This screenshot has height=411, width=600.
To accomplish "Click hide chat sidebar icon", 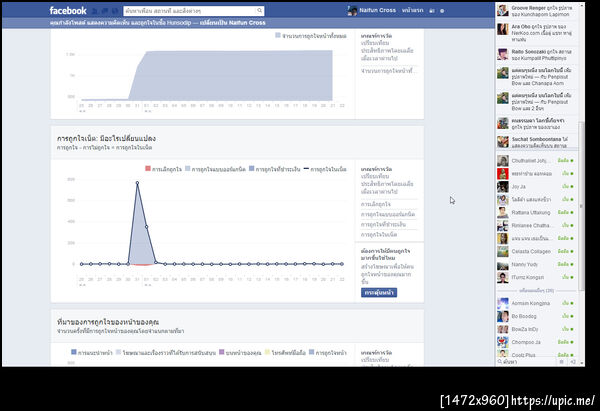I will tap(573, 362).
